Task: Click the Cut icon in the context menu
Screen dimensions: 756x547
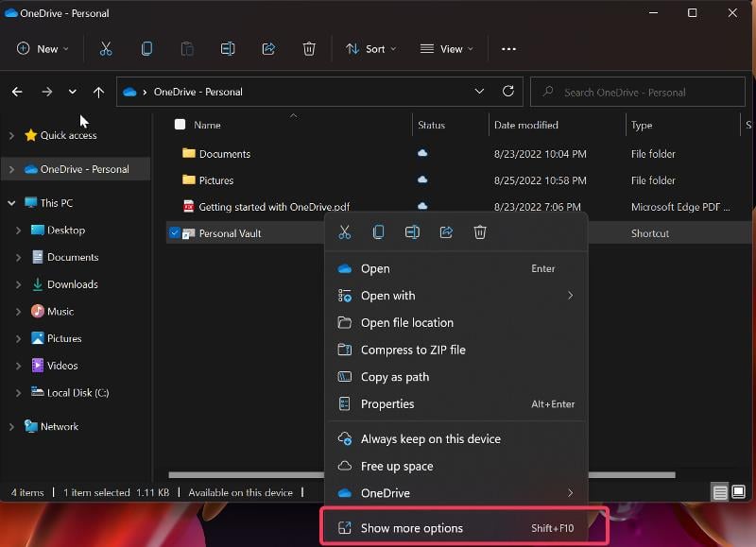Action: 344,232
